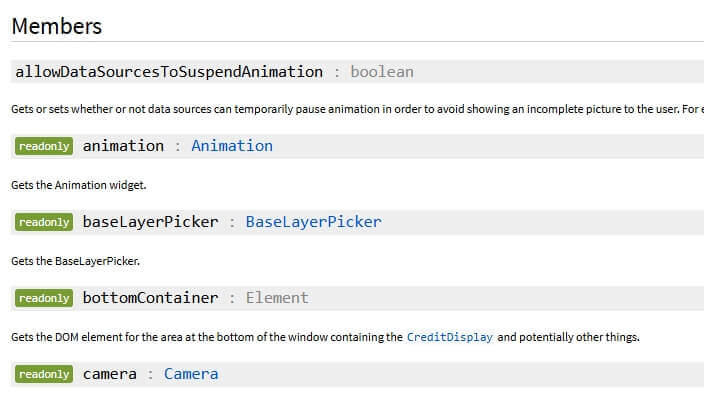This screenshot has height=403, width=704.
Task: Click the camera member name
Action: tap(110, 374)
